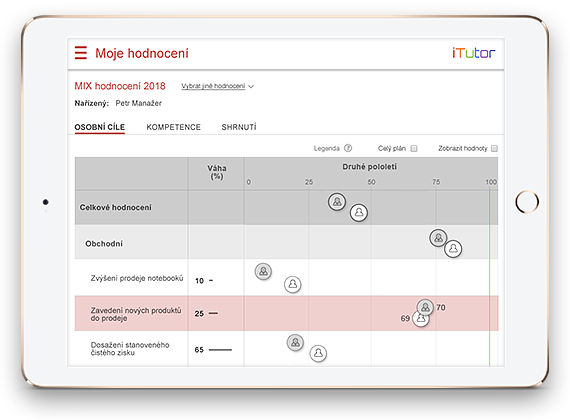Toggle the Zobrazit hodnoty checkbox
570x420 pixels.
[494, 148]
